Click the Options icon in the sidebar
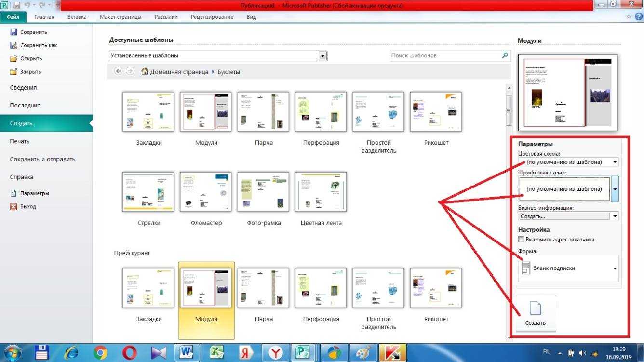The width and height of the screenshot is (644, 362). click(13, 193)
